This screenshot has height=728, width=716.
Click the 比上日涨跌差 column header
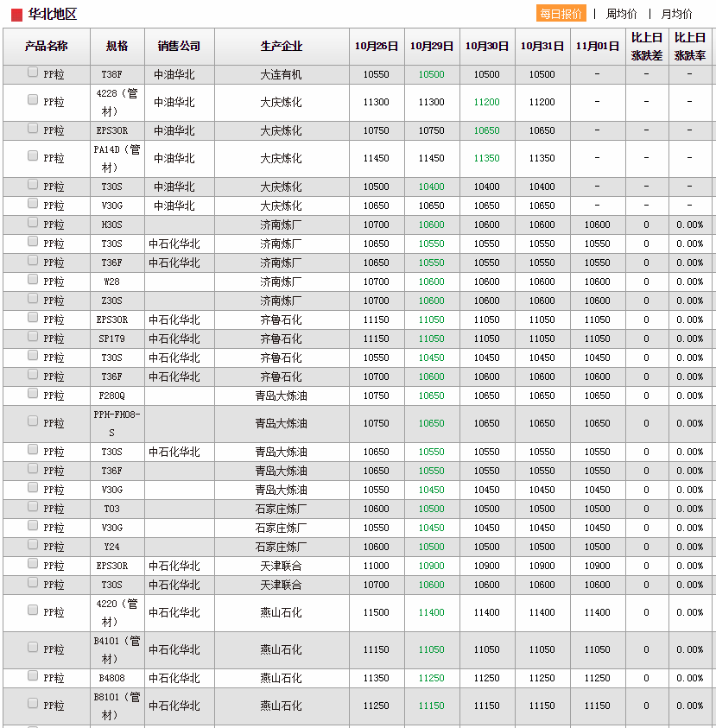point(647,46)
